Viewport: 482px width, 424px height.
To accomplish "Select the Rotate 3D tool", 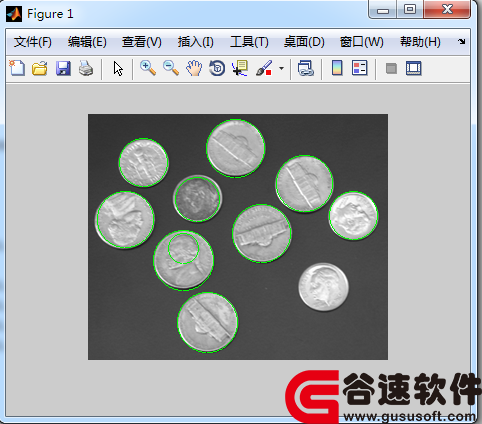I will click(x=217, y=68).
